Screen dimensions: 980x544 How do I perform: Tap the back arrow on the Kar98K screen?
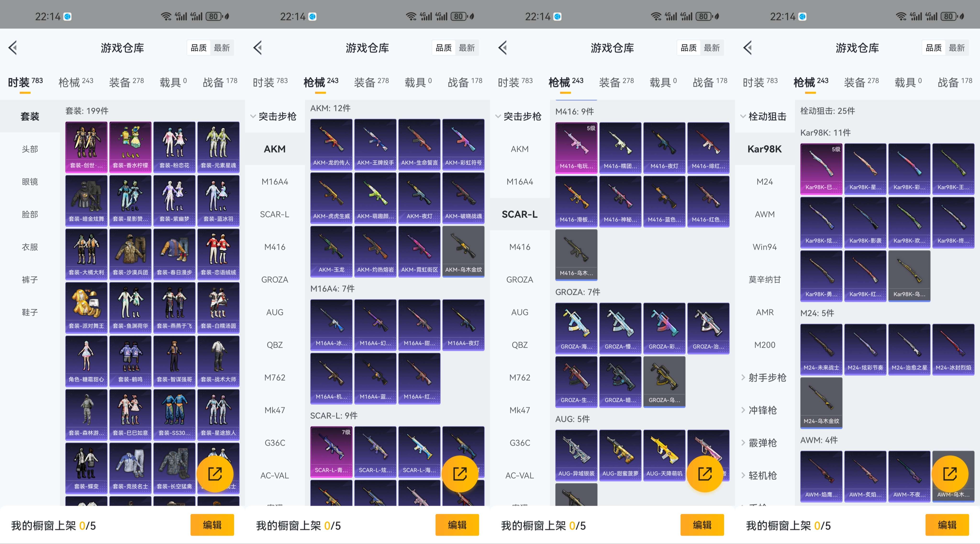[748, 48]
